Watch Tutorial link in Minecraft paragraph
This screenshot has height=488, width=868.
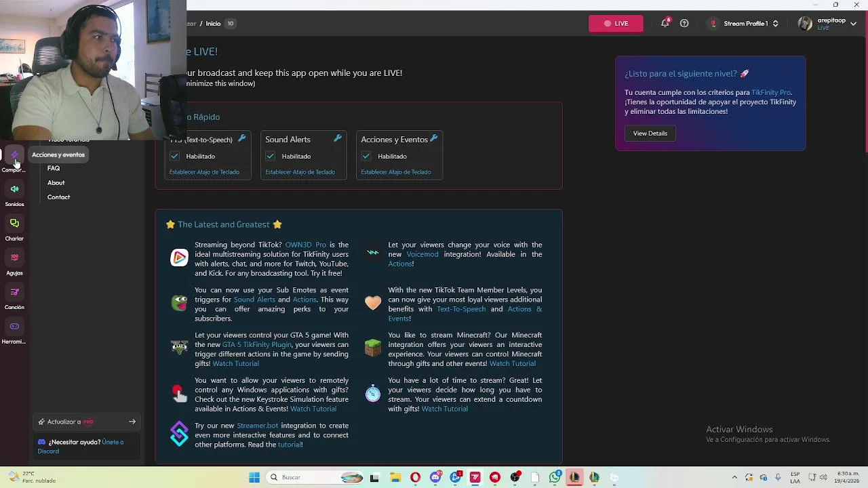point(512,363)
